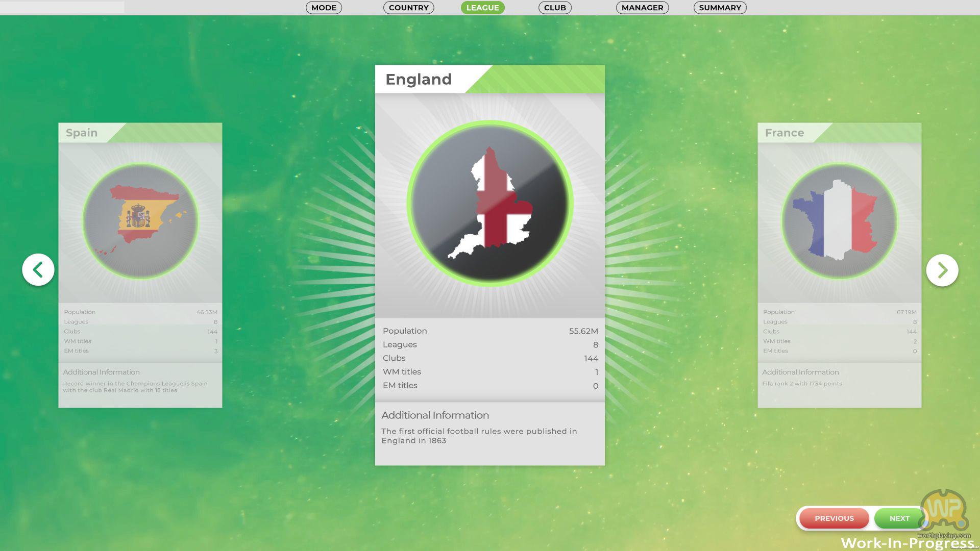This screenshot has height=551, width=980.
Task: Click the France card title
Action: coord(784,133)
